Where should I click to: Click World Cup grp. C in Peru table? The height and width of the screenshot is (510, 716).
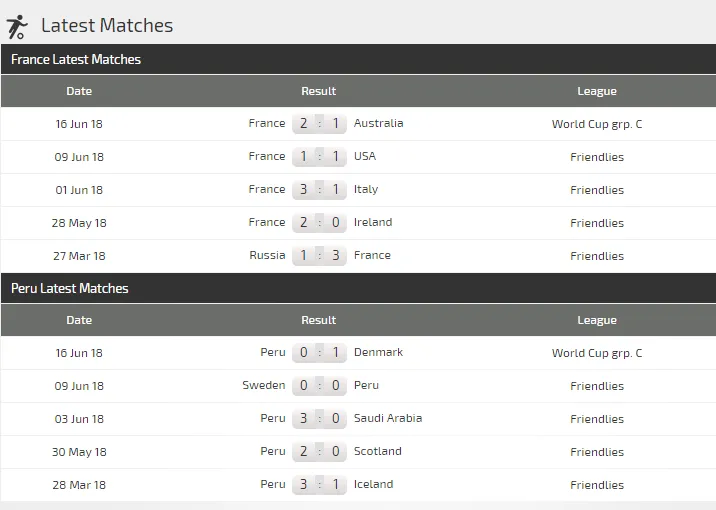[x=597, y=353]
